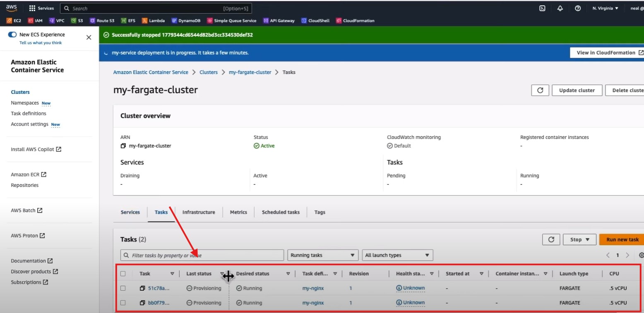Check the select-all tasks checkbox

click(x=123, y=274)
